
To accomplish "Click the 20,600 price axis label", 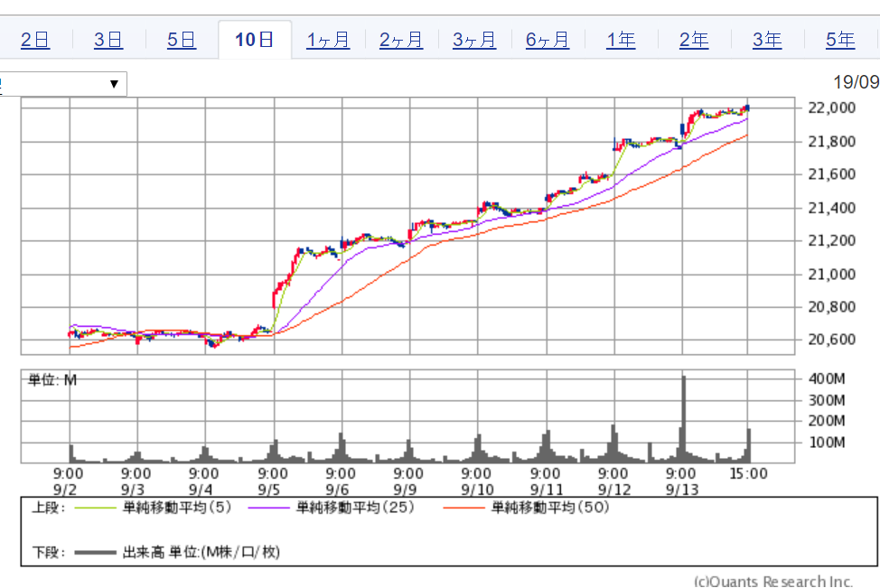I will click(x=832, y=340).
